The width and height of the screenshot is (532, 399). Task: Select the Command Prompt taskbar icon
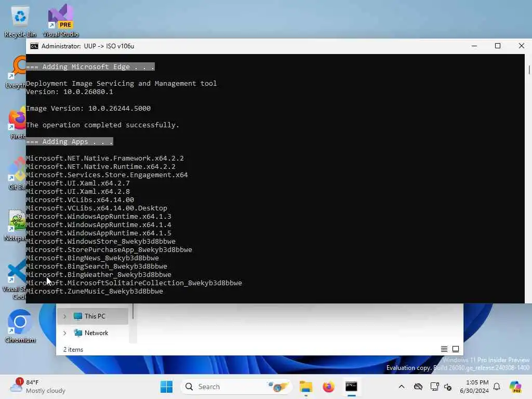tap(351, 387)
